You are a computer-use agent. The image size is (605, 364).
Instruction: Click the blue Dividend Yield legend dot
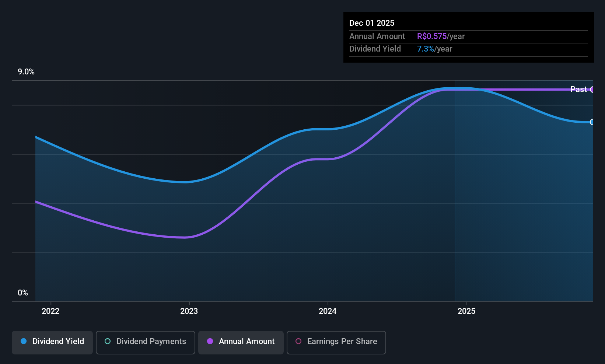pyautogui.click(x=24, y=342)
